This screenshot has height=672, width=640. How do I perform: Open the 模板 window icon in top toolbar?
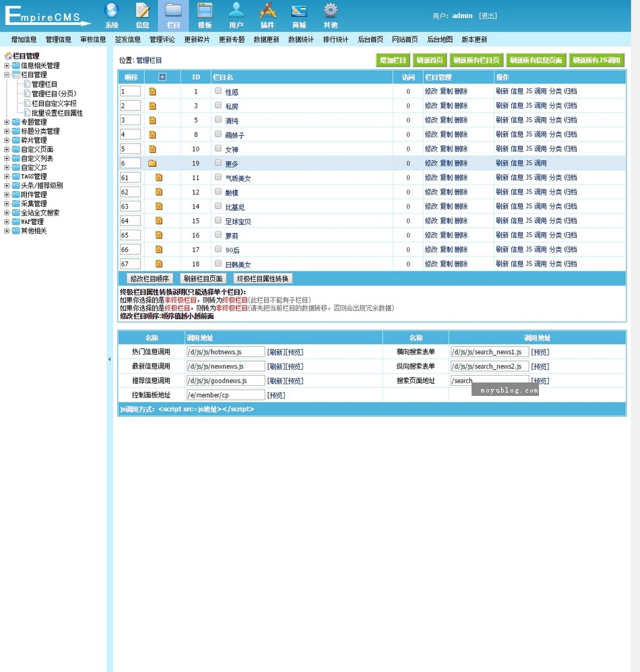coord(205,10)
